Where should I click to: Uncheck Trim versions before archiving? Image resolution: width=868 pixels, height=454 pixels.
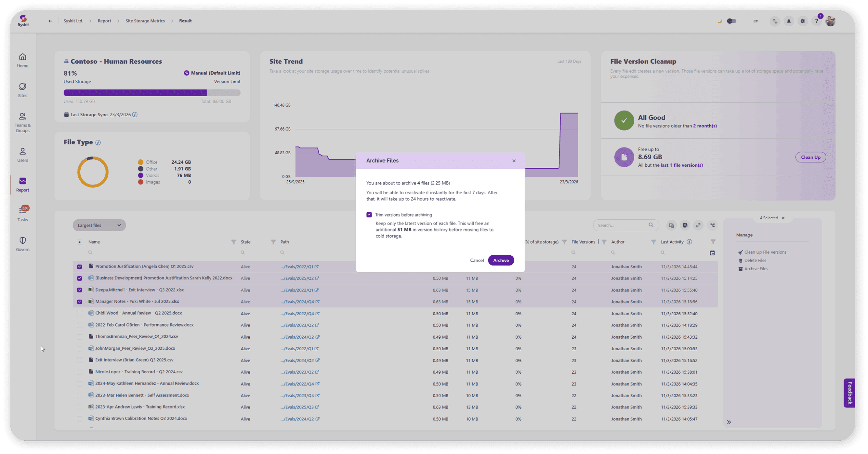pyautogui.click(x=369, y=215)
